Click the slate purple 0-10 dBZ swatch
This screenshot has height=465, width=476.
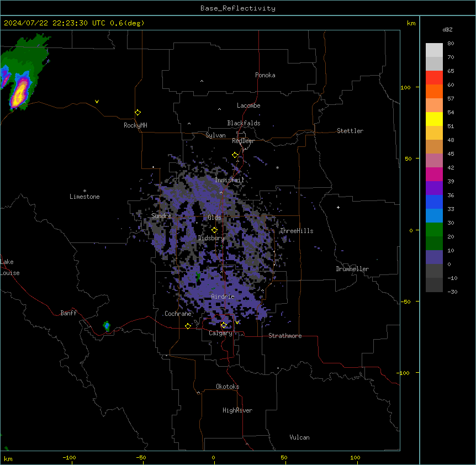[434, 257]
